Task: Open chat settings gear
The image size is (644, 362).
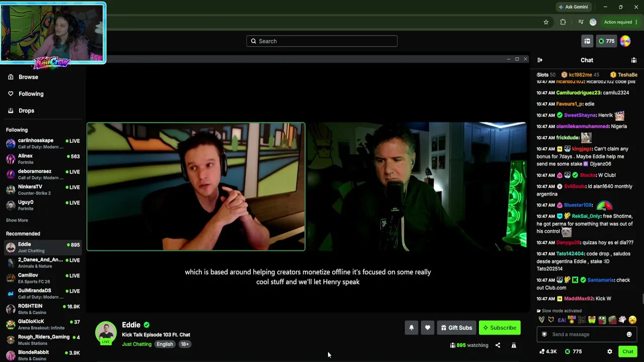Action: click(610, 351)
